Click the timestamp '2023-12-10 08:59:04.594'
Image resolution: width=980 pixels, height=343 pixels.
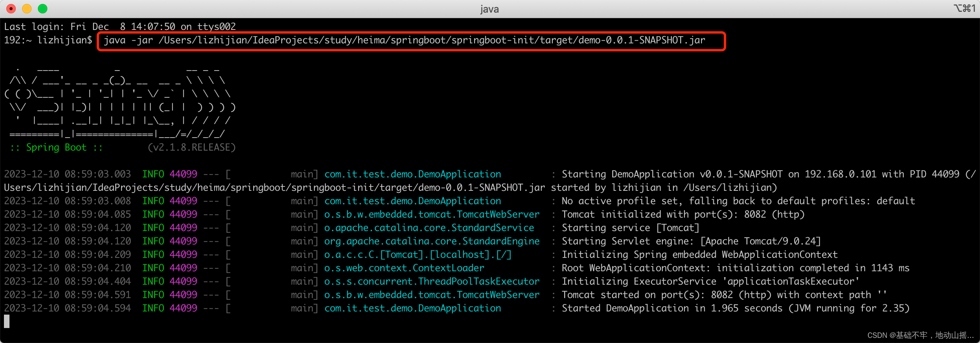pos(67,308)
